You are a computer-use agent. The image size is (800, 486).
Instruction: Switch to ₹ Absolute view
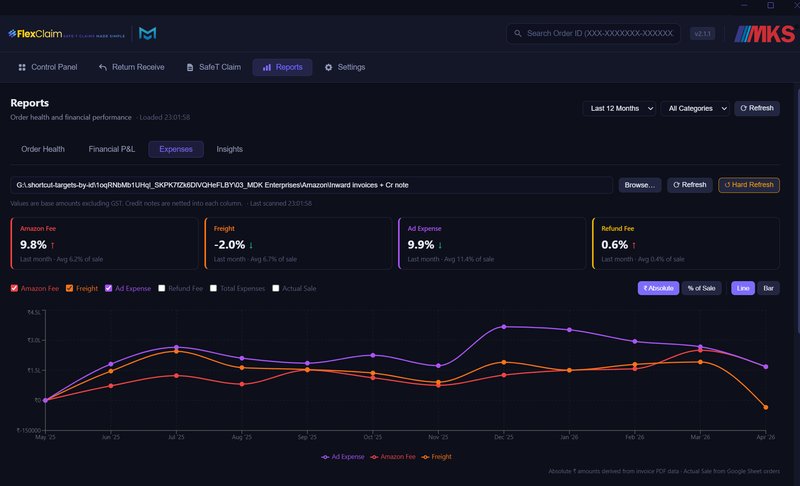(x=658, y=288)
